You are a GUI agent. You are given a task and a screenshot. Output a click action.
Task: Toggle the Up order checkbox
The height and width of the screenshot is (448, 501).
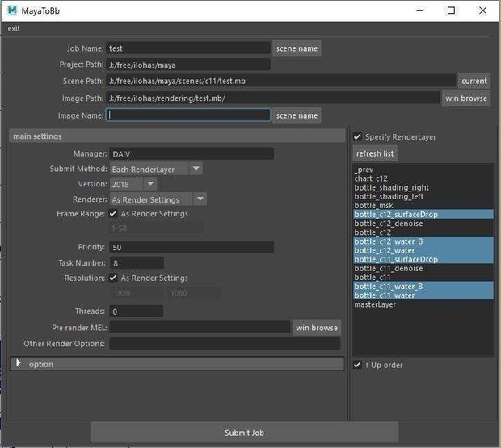click(357, 365)
